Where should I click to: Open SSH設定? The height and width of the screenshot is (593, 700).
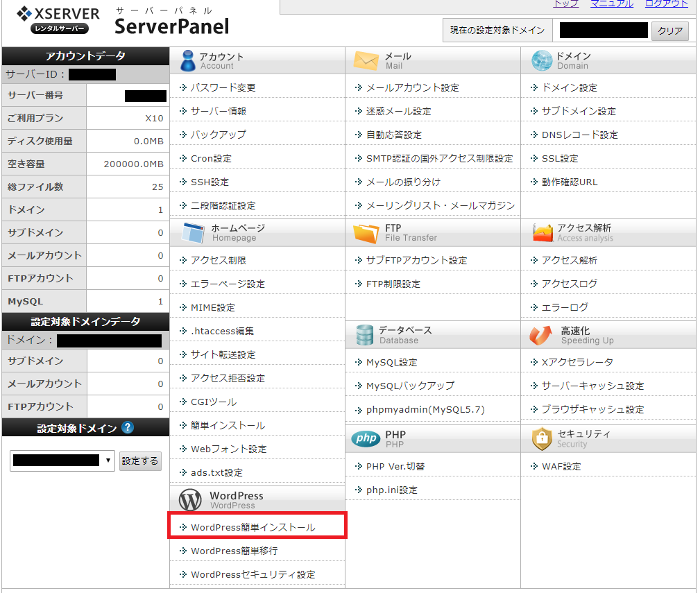pyautogui.click(x=210, y=182)
